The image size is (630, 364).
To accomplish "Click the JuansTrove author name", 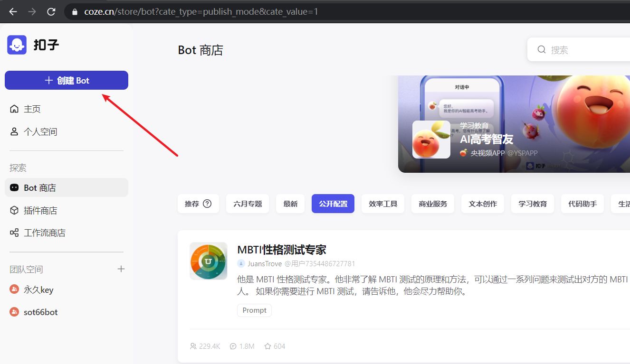I will (265, 263).
